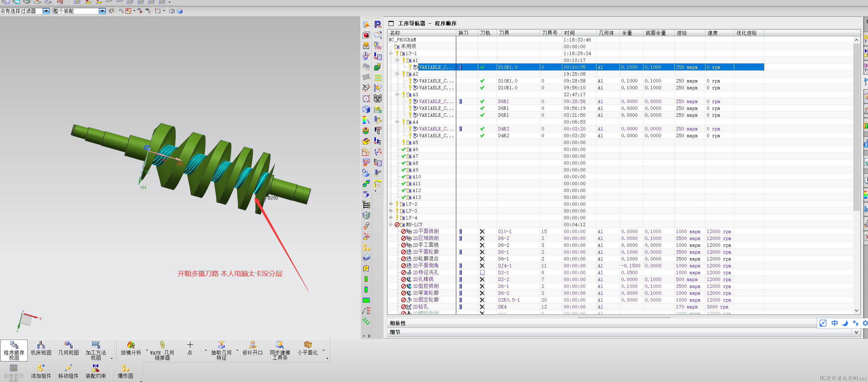Expand the 细节 details panel arrow
The height and width of the screenshot is (382, 868).
[x=856, y=332]
